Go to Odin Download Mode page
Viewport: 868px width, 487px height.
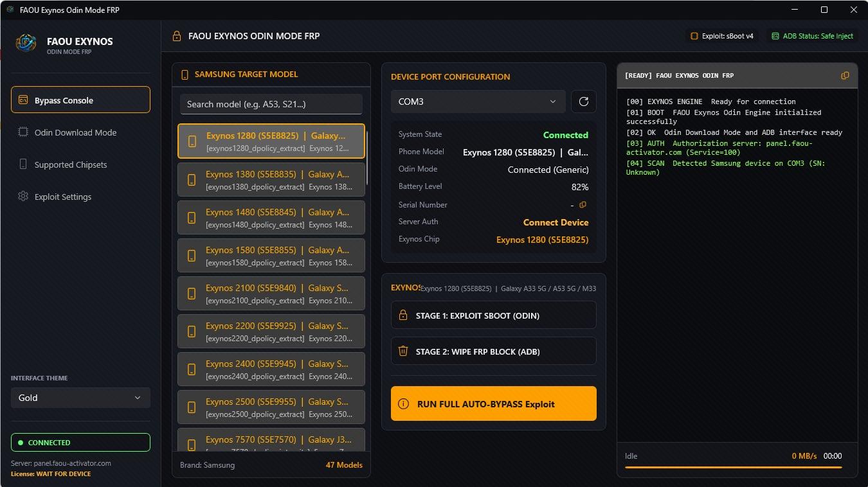(x=80, y=132)
